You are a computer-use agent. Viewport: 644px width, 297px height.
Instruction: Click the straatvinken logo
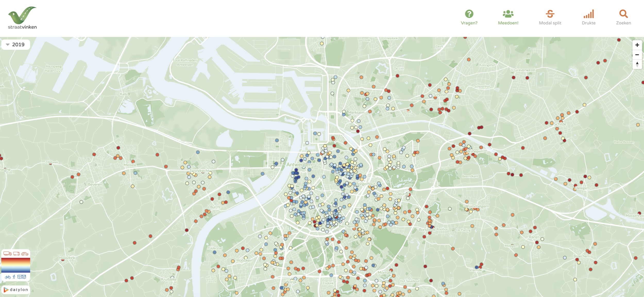click(22, 18)
